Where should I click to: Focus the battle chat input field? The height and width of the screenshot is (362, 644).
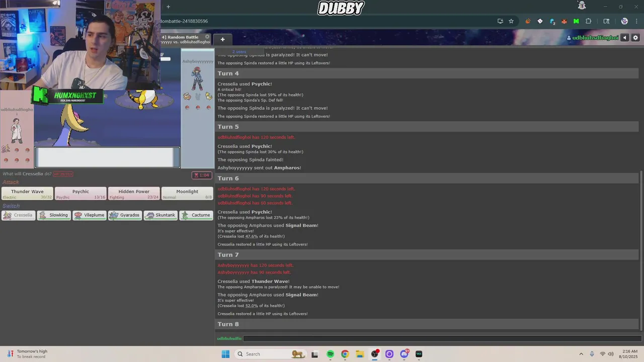point(442,338)
